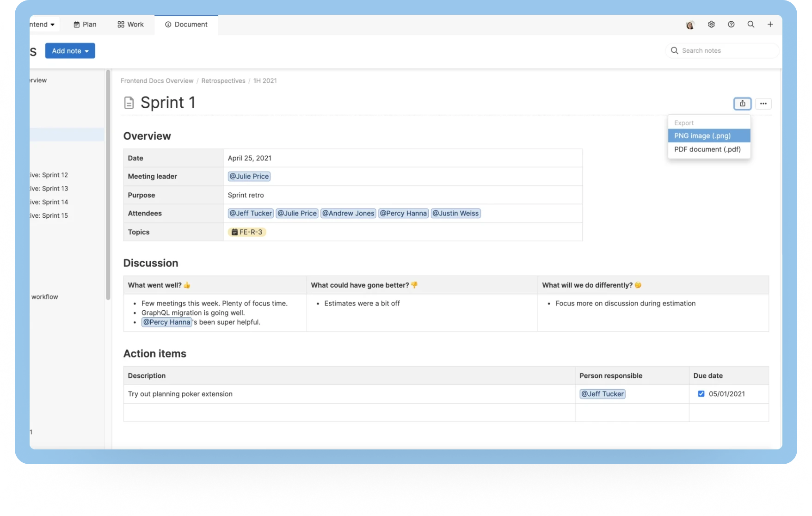Open the more options ellipsis menu
The image size is (812, 516).
(x=763, y=104)
